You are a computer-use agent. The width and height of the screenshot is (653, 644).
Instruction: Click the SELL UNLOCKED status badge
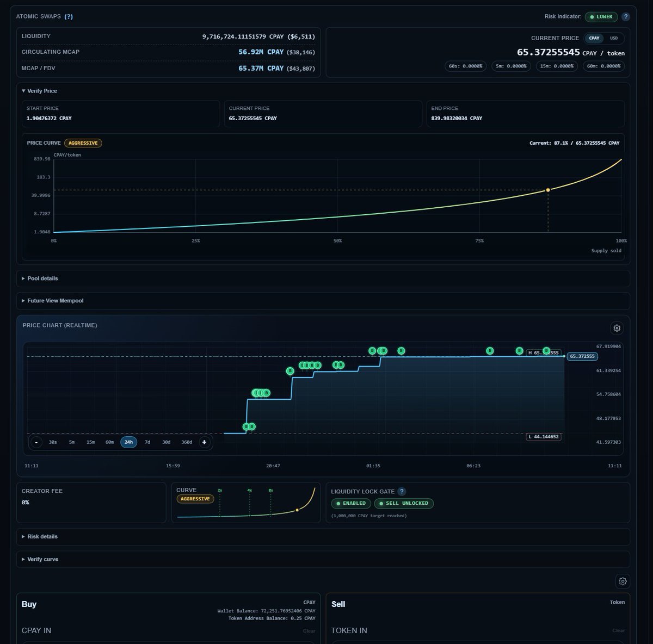click(x=404, y=504)
